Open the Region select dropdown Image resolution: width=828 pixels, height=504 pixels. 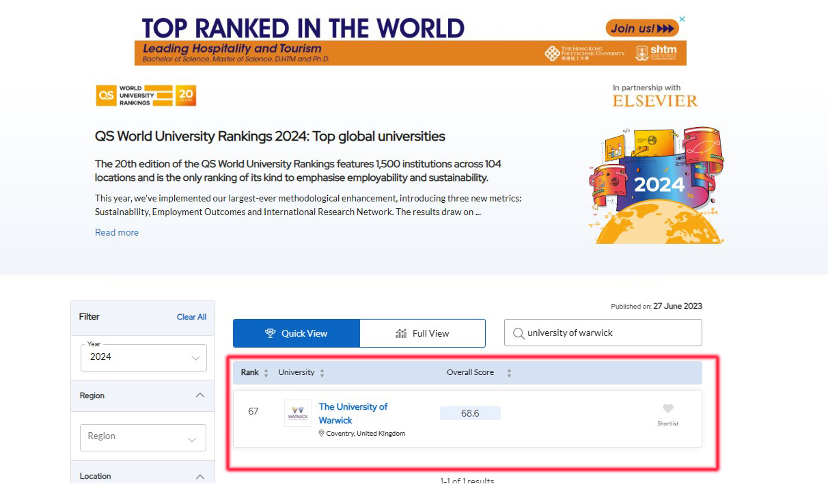point(143,437)
